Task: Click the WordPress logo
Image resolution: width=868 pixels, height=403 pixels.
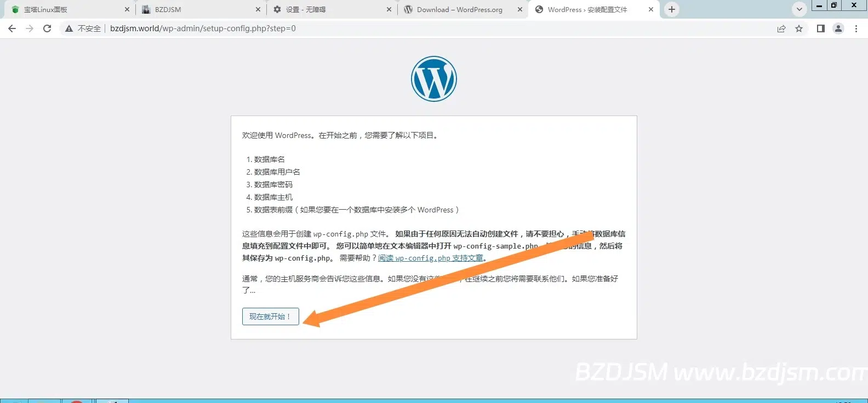Action: pos(434,79)
